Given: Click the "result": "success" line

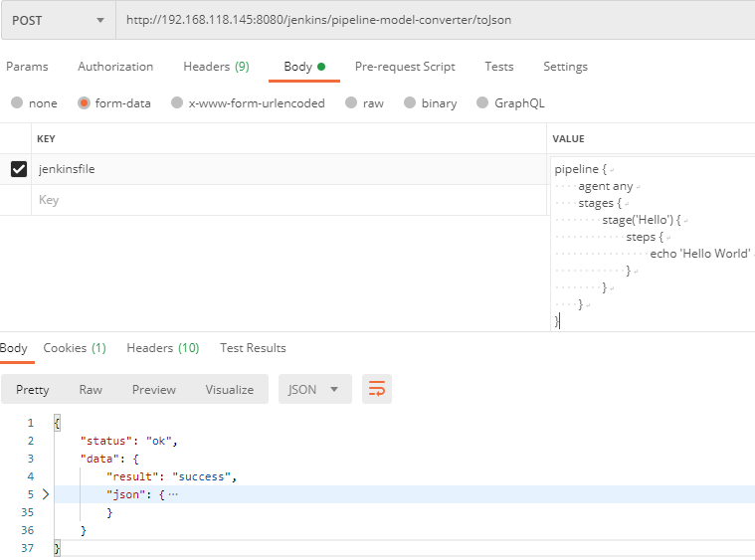Looking at the screenshot, I should click(x=171, y=476).
